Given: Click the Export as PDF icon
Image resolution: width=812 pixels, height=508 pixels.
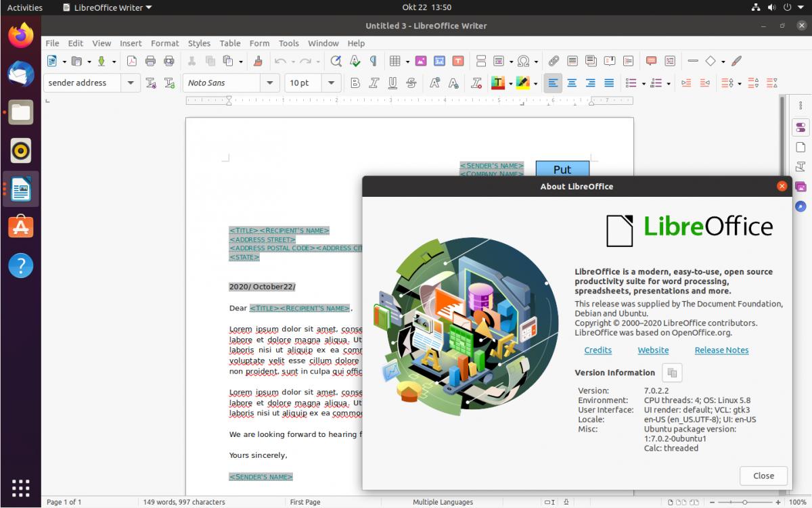Looking at the screenshot, I should tap(132, 61).
